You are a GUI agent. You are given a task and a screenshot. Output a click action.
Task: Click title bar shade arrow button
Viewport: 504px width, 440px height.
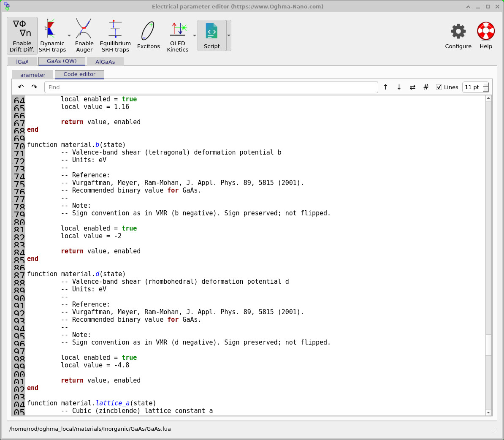pos(468,6)
